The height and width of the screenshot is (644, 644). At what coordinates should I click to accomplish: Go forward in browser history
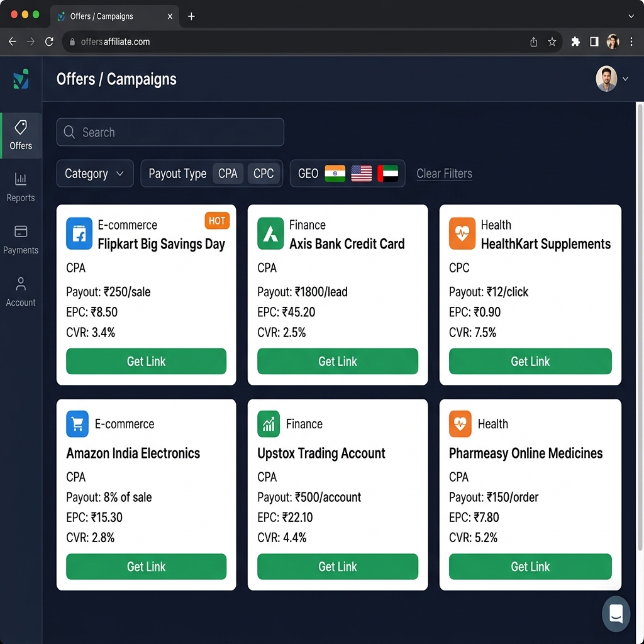(x=31, y=42)
